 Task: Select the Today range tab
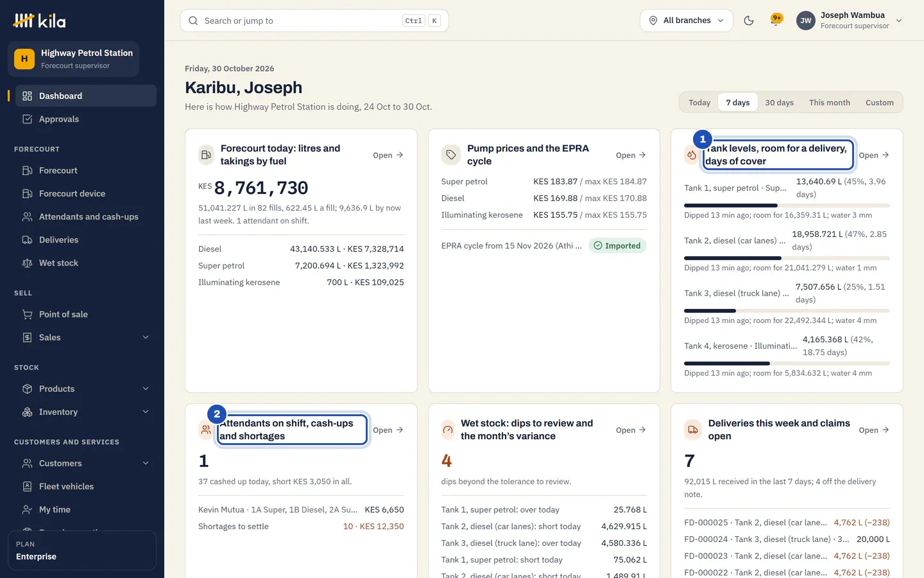pos(699,102)
